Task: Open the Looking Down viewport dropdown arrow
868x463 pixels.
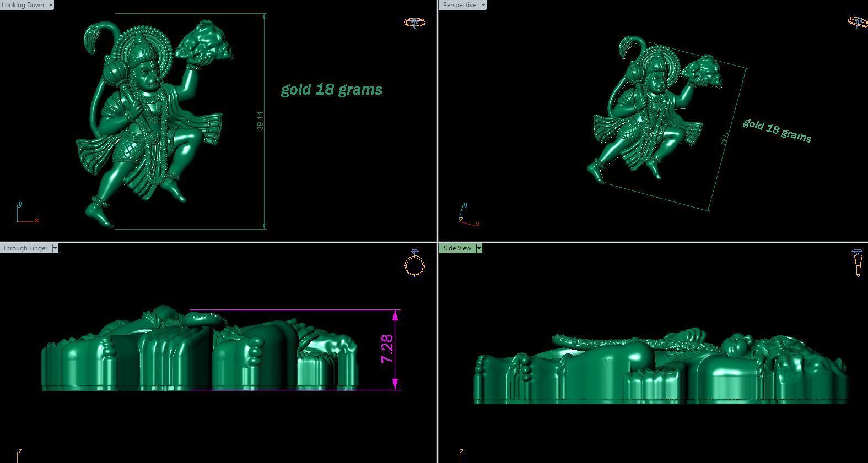Action: point(51,5)
